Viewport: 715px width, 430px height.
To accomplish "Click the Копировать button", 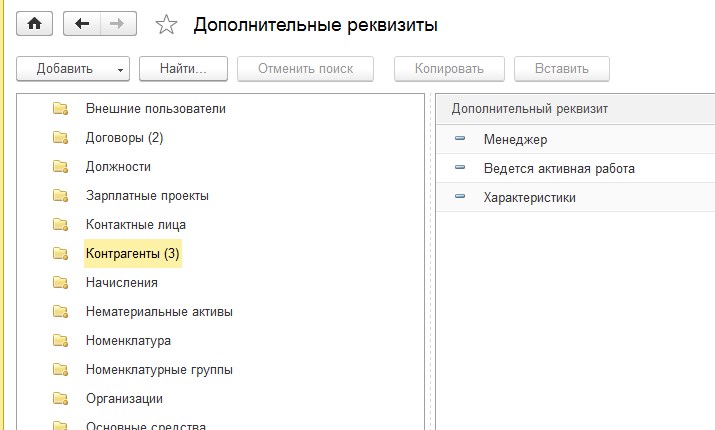I will pos(449,69).
